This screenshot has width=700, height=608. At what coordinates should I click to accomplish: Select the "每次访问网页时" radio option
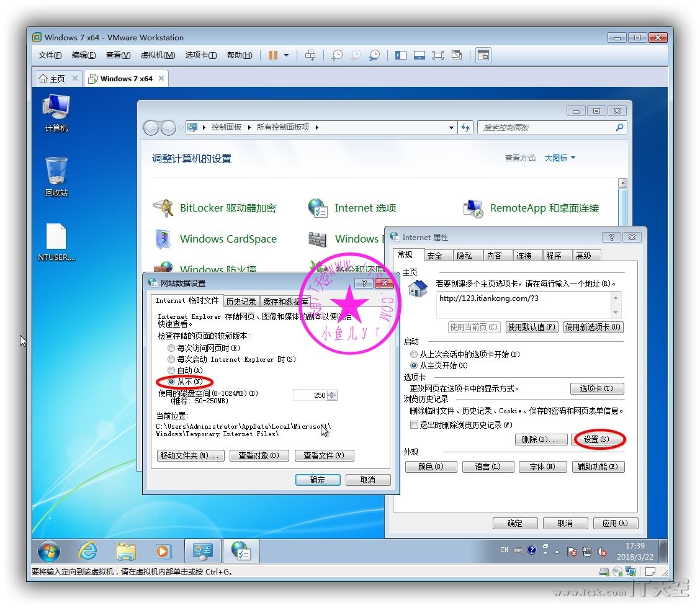coord(171,349)
